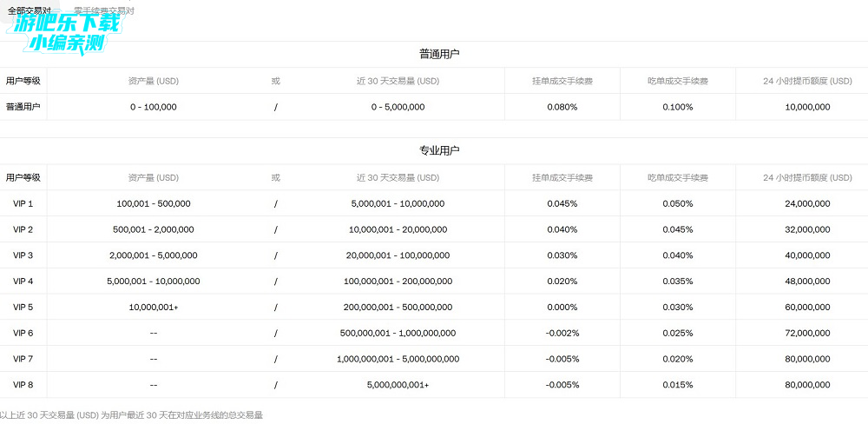Click VIP 6 maker fee -0.002%
The image size is (868, 424).
[x=562, y=333]
